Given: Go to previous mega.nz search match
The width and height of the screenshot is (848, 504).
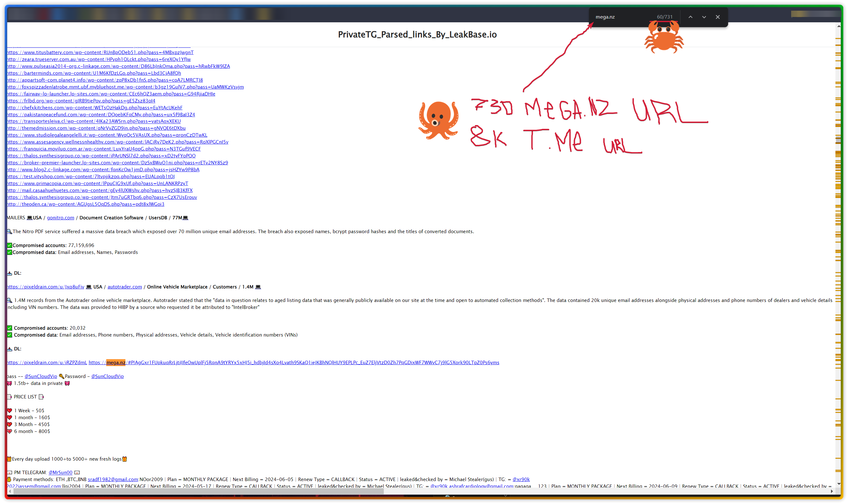Looking at the screenshot, I should tap(690, 17).
